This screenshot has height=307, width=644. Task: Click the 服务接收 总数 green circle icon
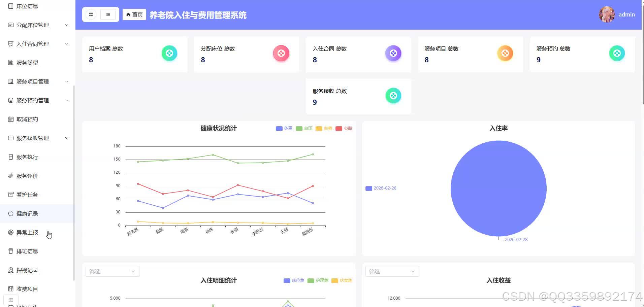[393, 96]
